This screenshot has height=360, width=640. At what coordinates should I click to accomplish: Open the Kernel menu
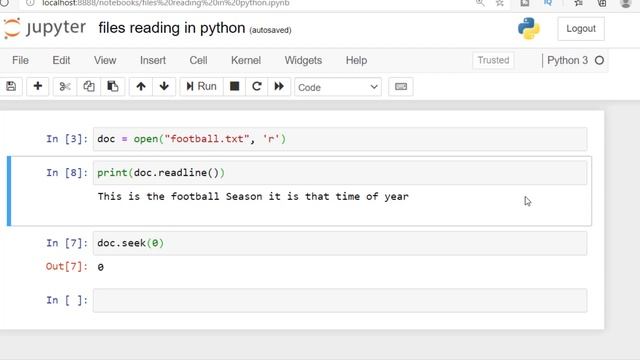click(x=246, y=60)
